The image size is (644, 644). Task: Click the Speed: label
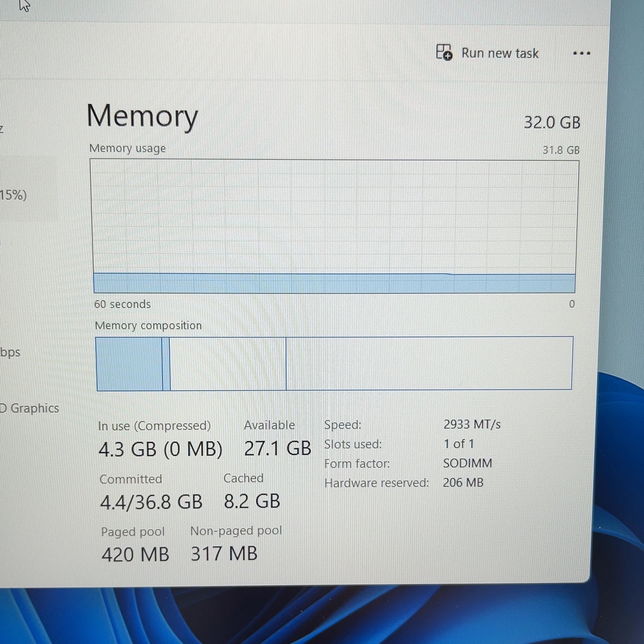tap(343, 425)
